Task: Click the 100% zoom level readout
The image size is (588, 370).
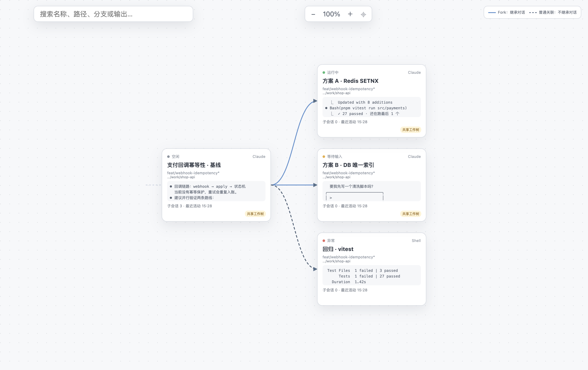Action: click(331, 14)
